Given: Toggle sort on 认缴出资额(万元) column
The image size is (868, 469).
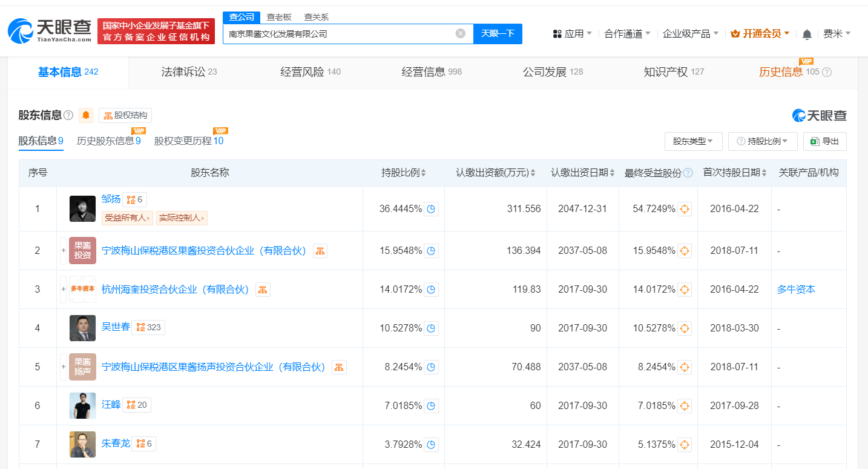Looking at the screenshot, I should [x=533, y=173].
